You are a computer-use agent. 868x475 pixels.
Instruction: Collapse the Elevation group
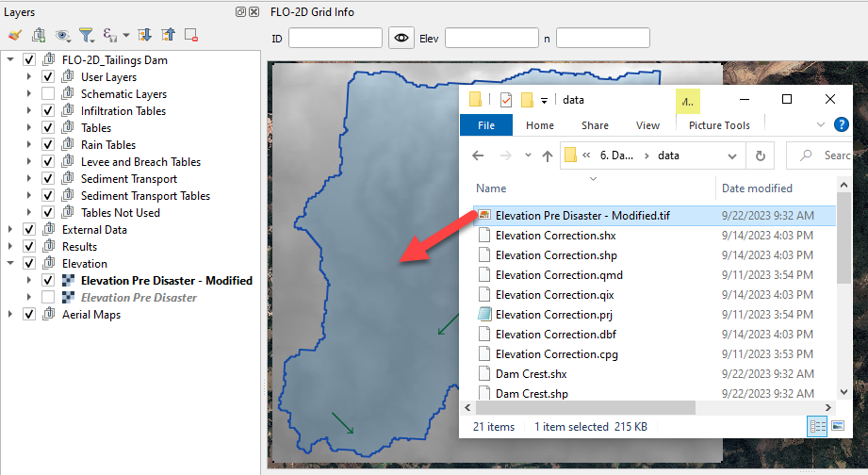[11, 264]
